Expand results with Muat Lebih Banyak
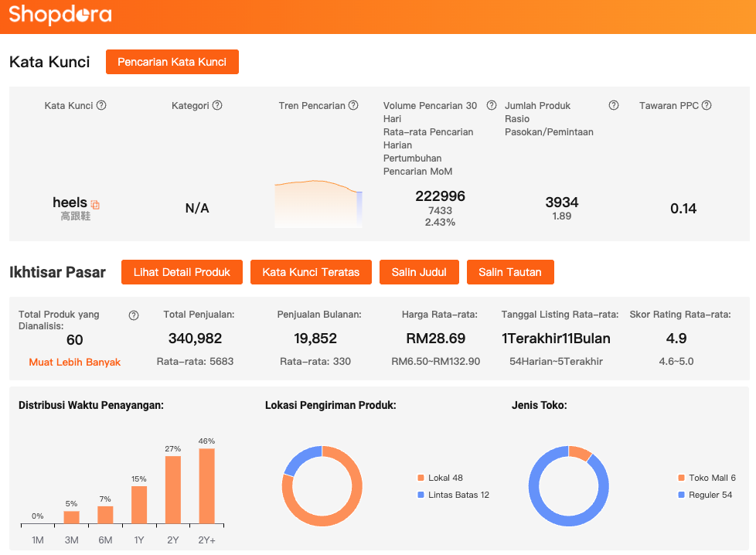This screenshot has height=555, width=756. tap(75, 362)
